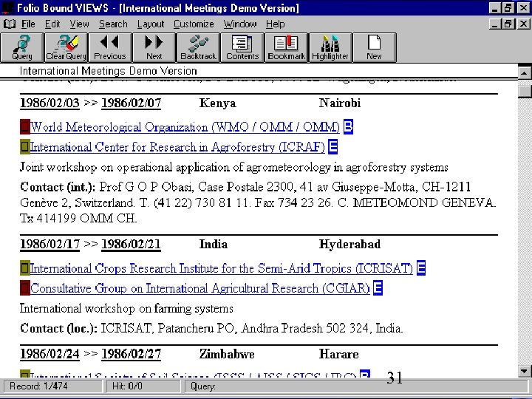Click the red marker before CGIAR link

coord(25,288)
